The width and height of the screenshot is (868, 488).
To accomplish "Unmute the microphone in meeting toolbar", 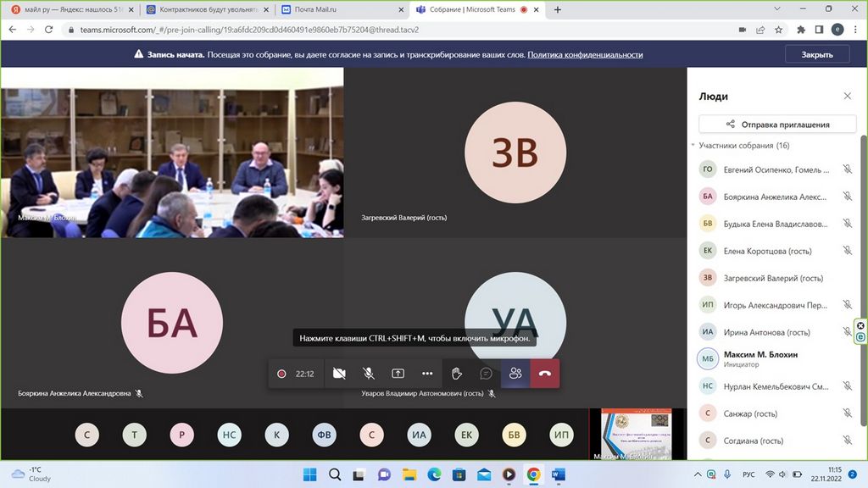I will coord(369,374).
